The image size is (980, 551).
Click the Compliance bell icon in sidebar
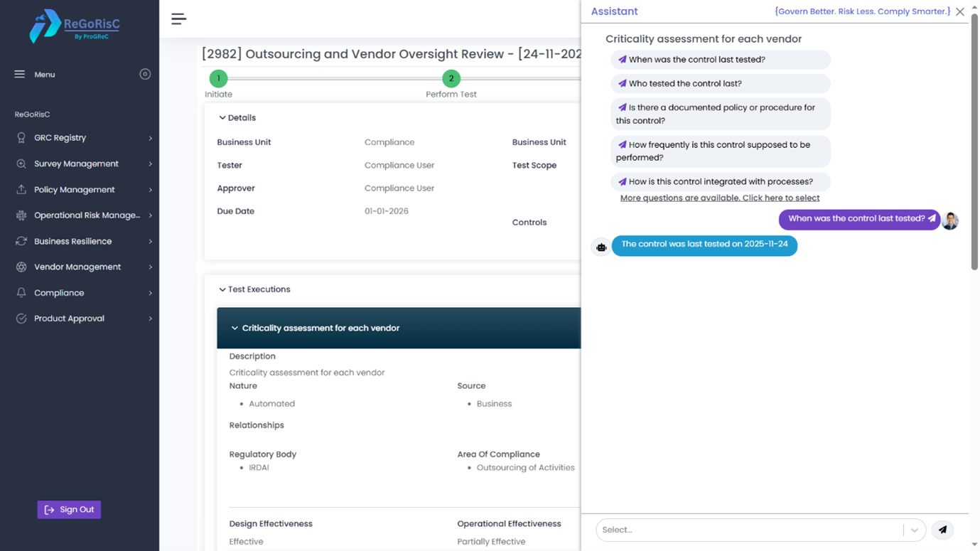(x=21, y=293)
